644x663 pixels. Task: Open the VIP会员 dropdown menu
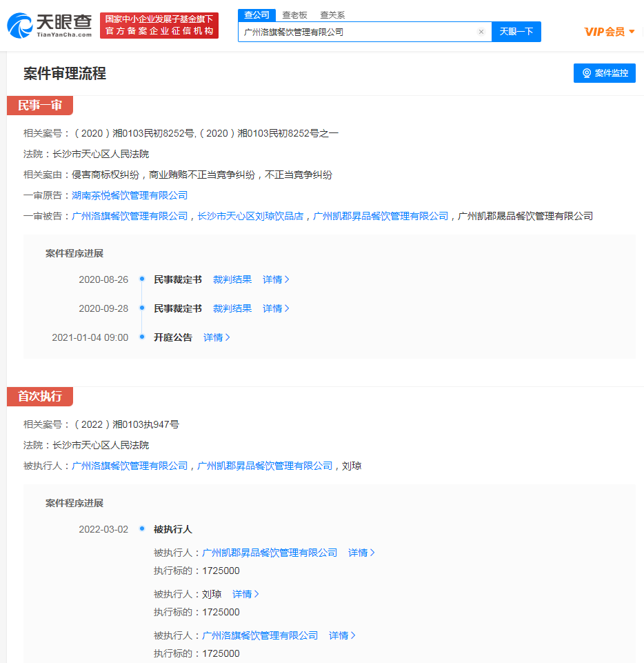coord(610,32)
